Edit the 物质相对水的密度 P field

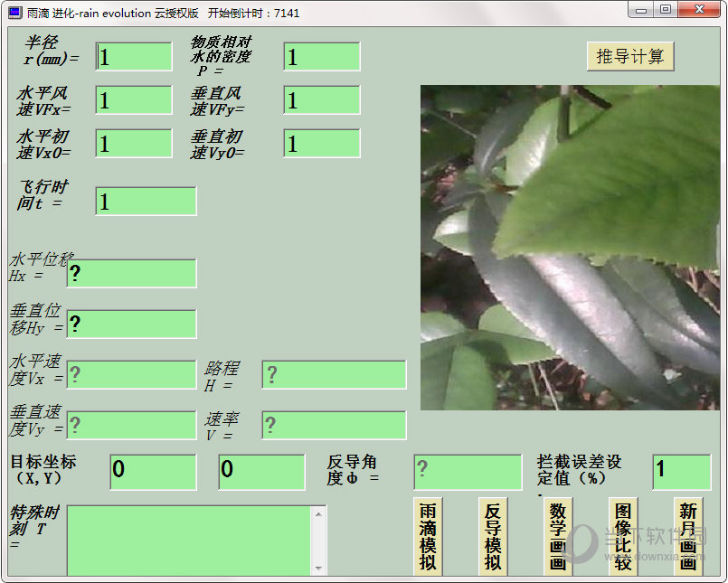click(x=322, y=57)
